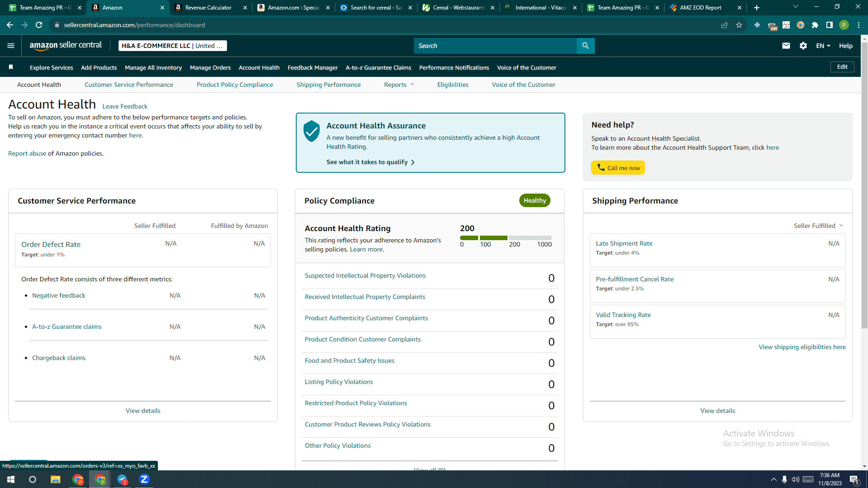Open the Zoom app in the taskbar
Screen dimensions: 868x488
(144, 479)
